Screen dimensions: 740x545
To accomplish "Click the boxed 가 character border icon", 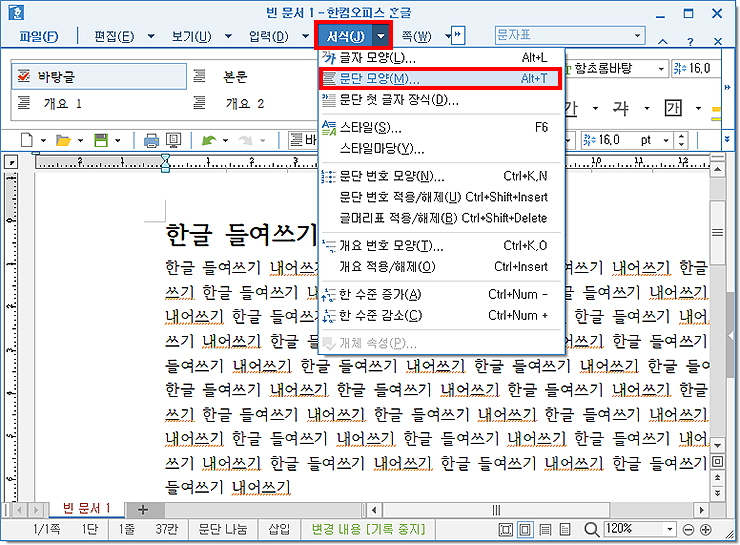I will click(x=673, y=109).
